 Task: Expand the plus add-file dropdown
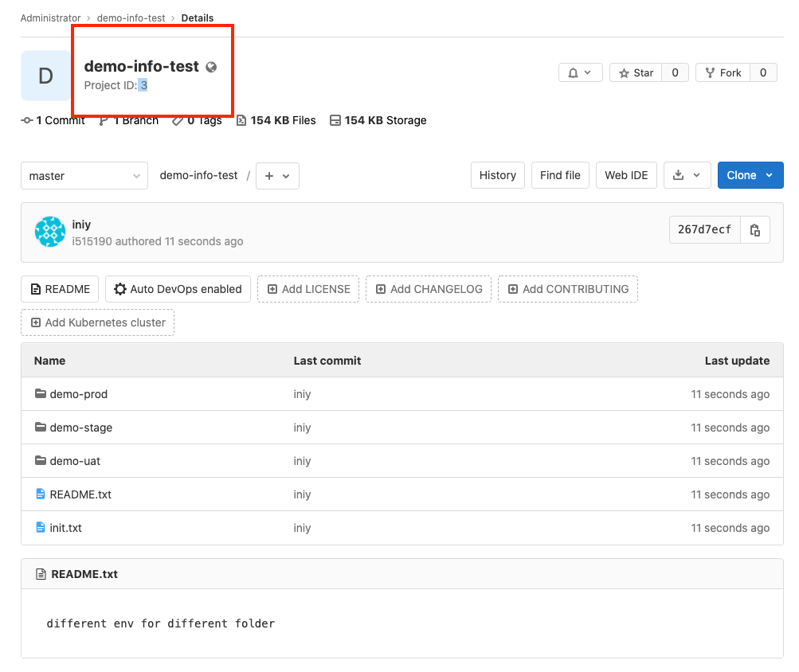point(277,176)
